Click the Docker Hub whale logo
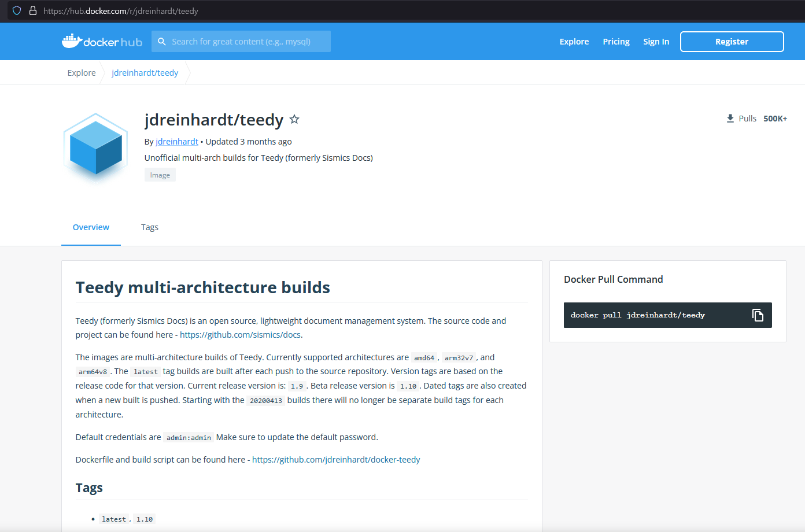This screenshot has width=805, height=532. (102, 41)
